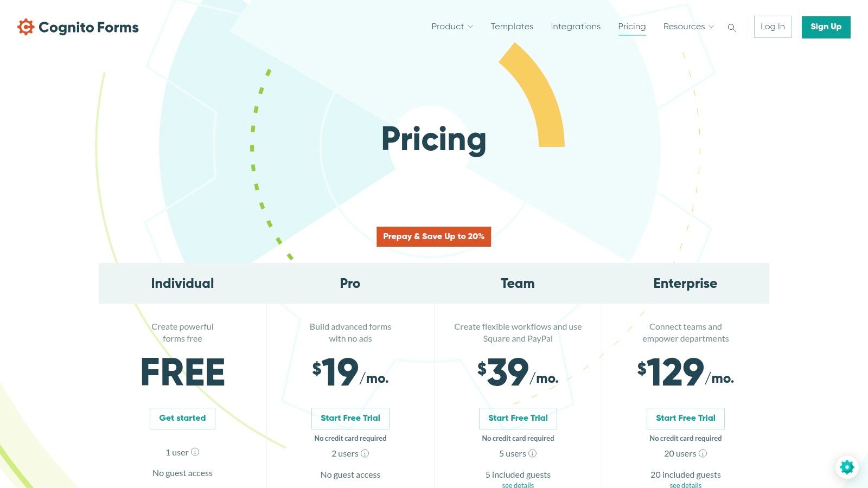Screen dimensions: 868x488
Task: Select the Pricing nav item
Action: point(631,27)
